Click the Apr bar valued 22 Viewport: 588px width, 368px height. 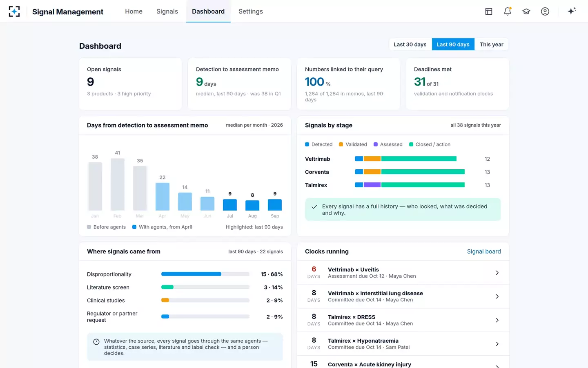[x=163, y=197]
